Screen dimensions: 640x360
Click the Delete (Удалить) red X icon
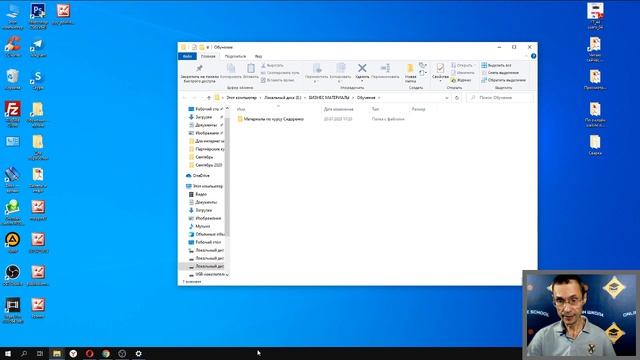click(x=362, y=68)
